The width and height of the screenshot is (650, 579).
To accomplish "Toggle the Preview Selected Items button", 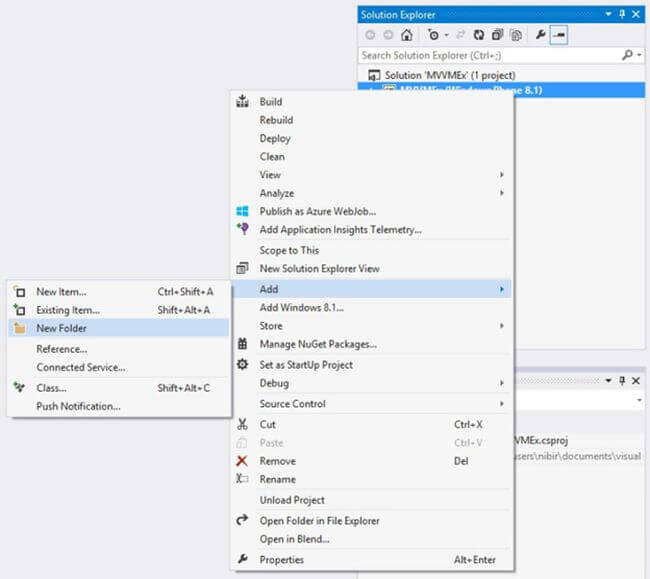I will coord(558,35).
